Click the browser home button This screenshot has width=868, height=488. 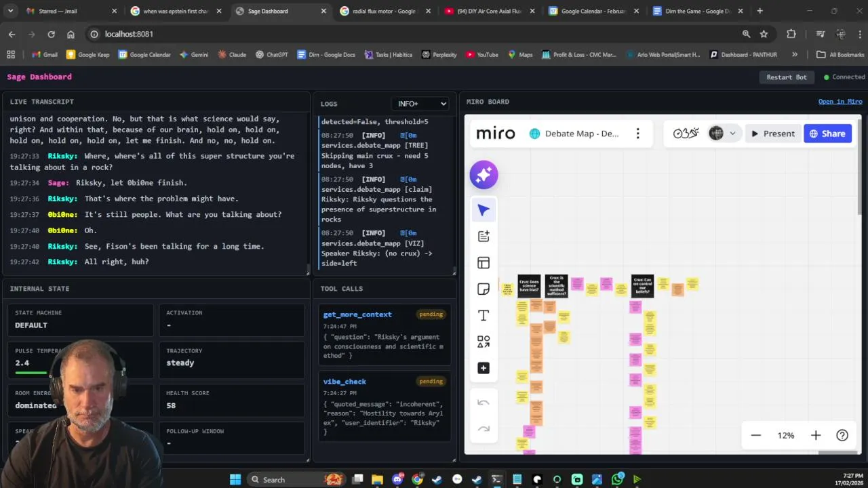click(71, 34)
